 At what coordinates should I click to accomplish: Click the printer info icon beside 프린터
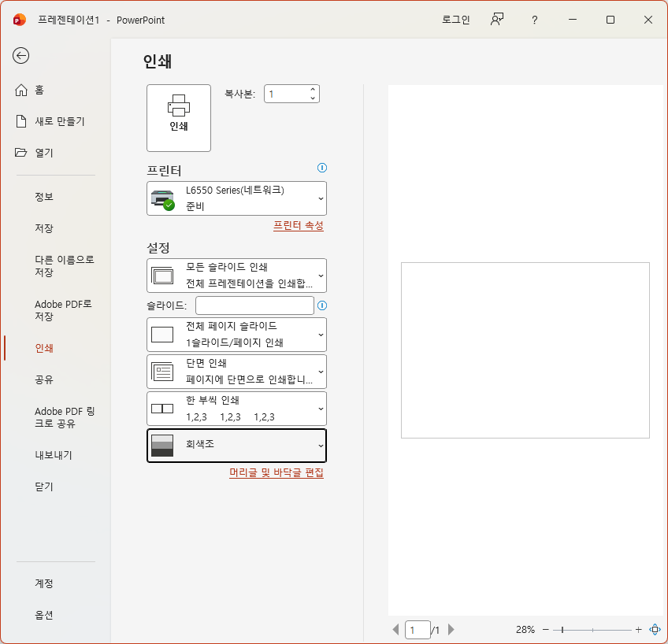[322, 168]
